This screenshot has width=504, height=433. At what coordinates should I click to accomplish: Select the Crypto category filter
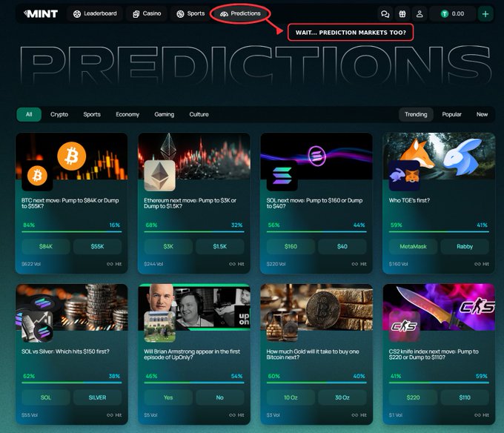(59, 114)
